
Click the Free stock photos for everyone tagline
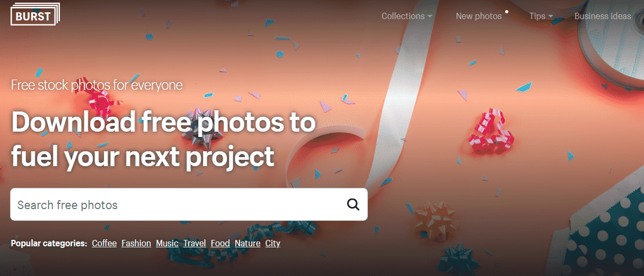click(97, 85)
